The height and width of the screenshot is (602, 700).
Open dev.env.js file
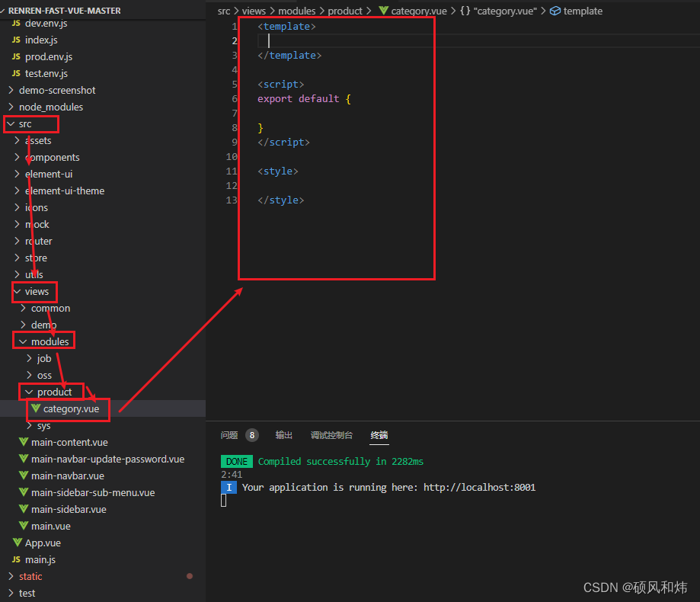(46, 23)
